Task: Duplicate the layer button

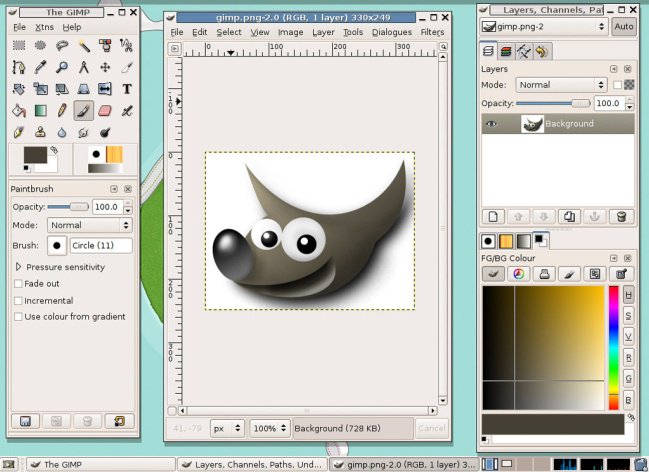Action: point(569,217)
